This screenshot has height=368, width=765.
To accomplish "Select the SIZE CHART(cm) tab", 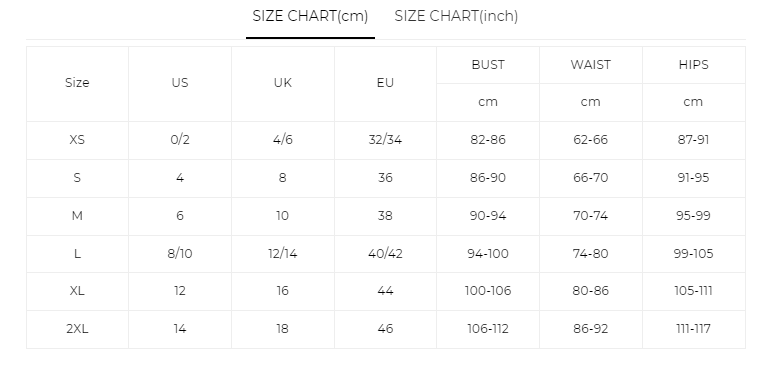I will [310, 17].
